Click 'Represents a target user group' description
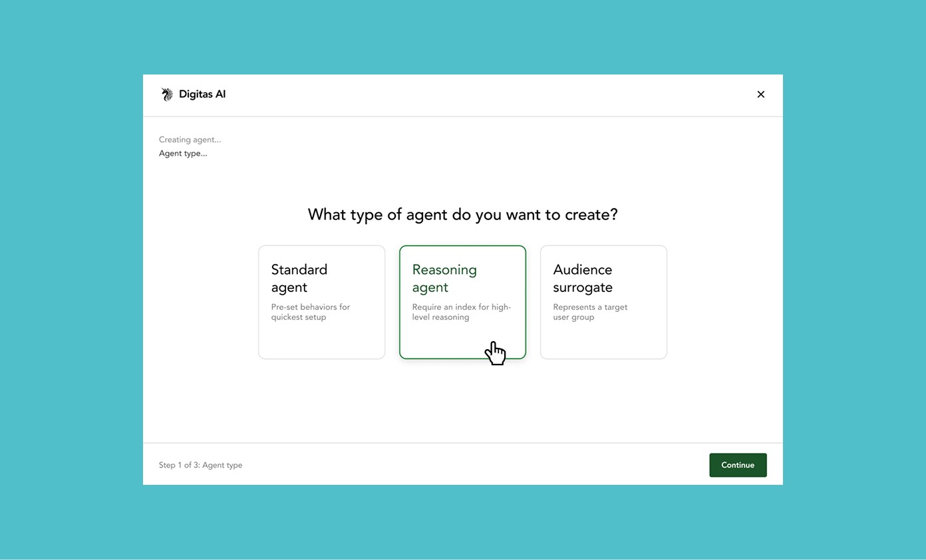Screen dimensions: 926x560 coord(590,312)
